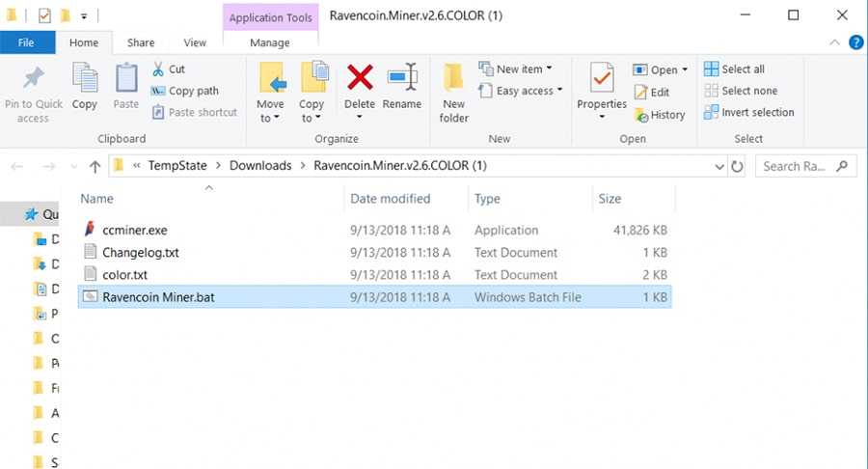Screen dimensions: 868x469
Task: Click the Rename icon in ribbon
Action: 401,78
